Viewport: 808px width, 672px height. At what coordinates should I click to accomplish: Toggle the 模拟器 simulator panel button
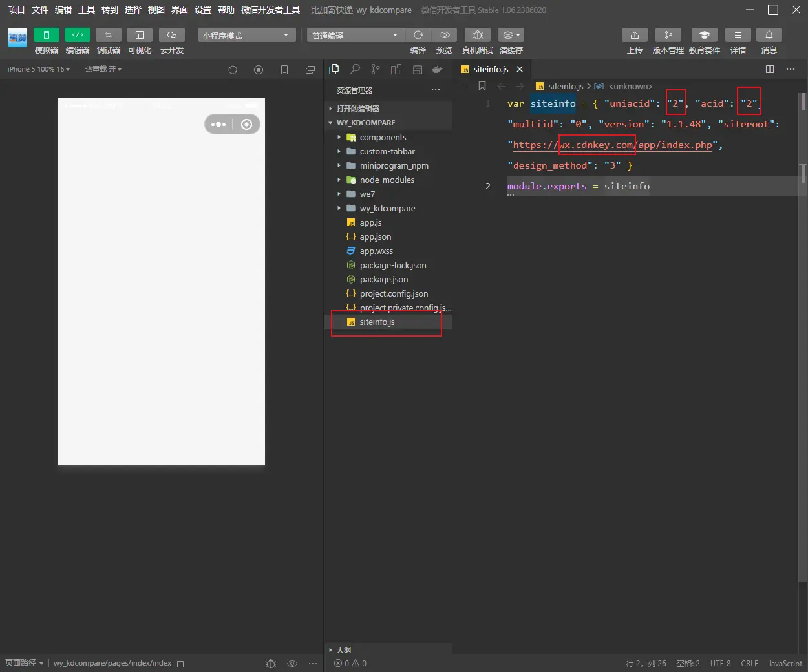(x=47, y=35)
